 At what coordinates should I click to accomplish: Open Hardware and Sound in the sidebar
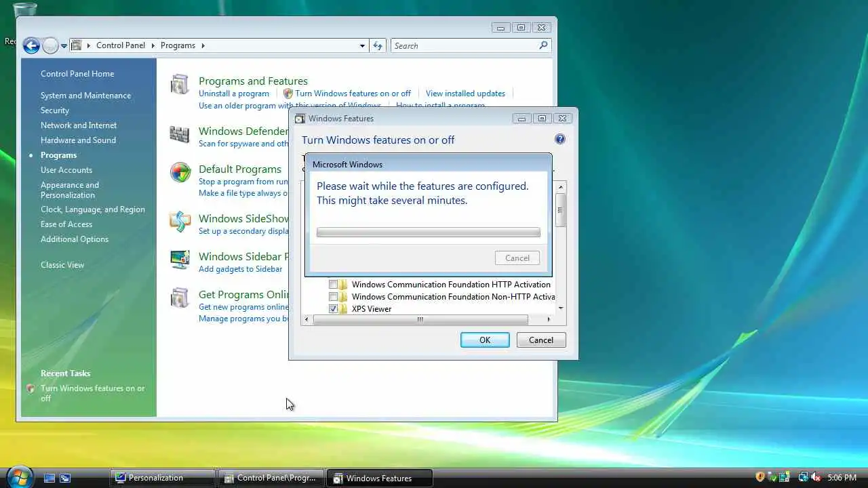coord(78,140)
